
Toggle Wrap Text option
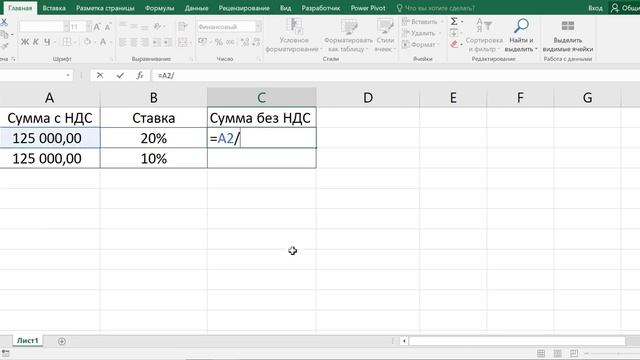tap(182, 27)
